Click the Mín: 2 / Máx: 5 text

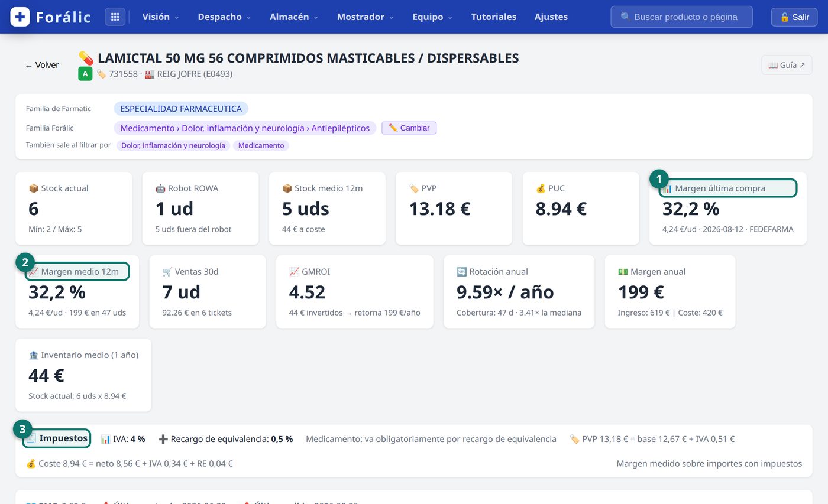[x=55, y=229]
